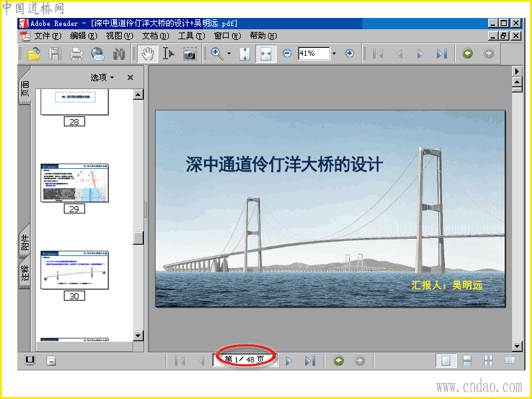This screenshot has height=399, width=532.
Task: Click the Email icon in toolbar
Action: 98,54
